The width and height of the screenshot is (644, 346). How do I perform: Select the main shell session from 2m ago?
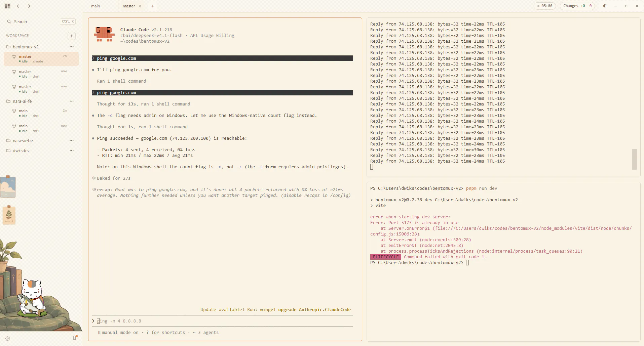click(41, 113)
